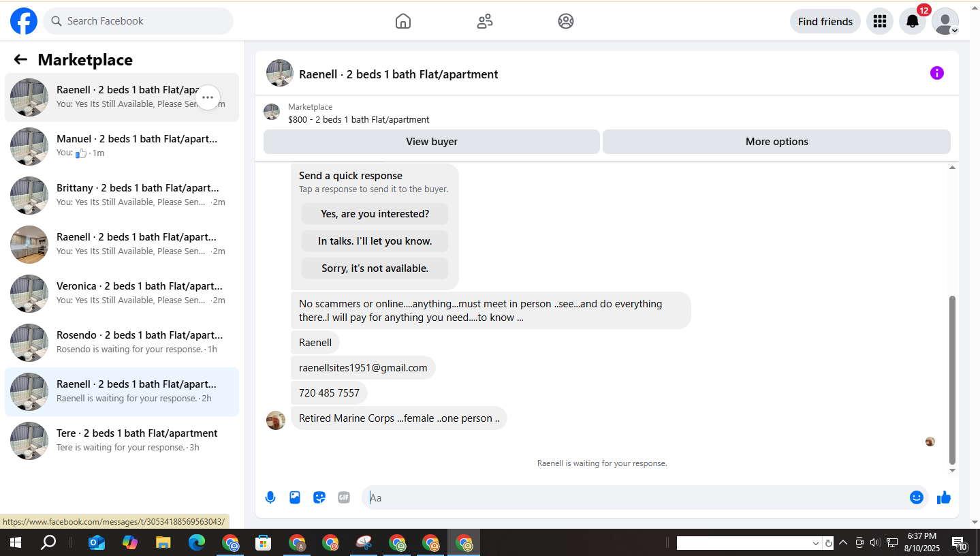The image size is (980, 556).
Task: Record a voice clip with the microphone icon
Action: [x=270, y=497]
